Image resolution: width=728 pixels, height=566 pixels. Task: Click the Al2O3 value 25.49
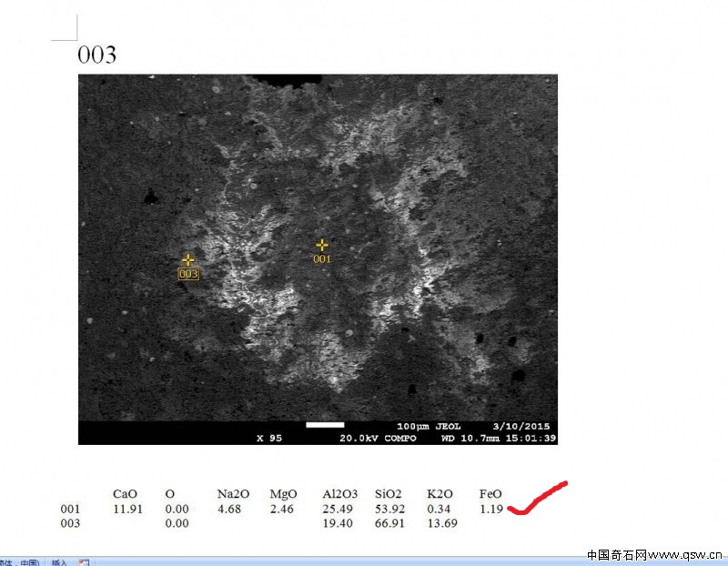pos(338,509)
